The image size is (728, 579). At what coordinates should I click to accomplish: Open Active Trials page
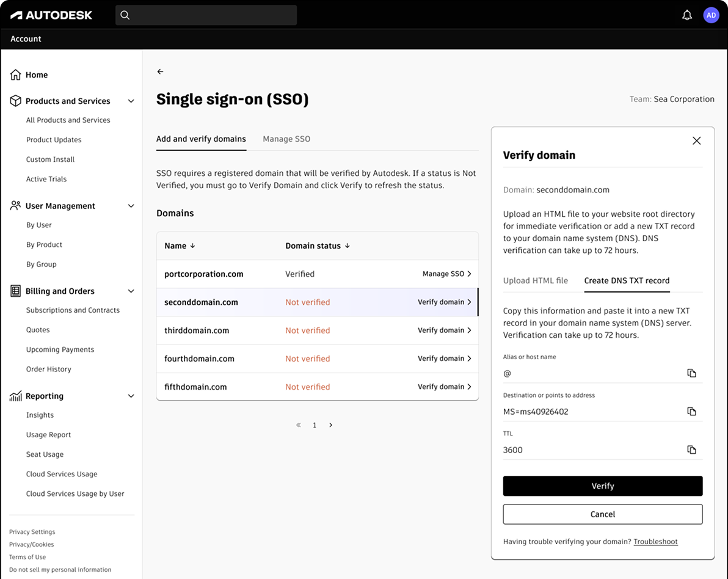tap(46, 179)
